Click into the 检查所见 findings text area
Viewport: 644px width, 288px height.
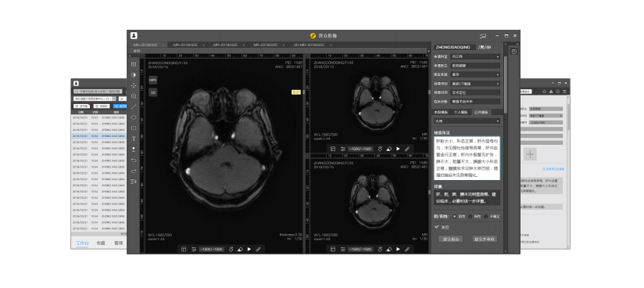point(467,158)
